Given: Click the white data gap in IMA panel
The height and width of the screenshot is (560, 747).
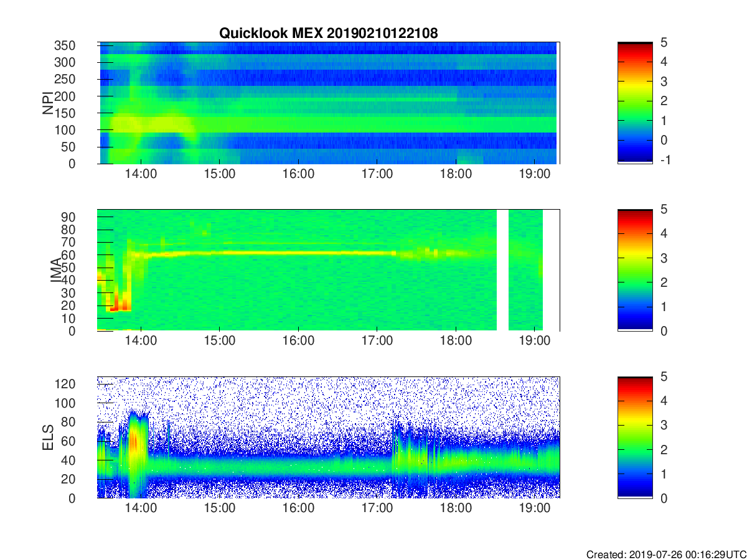Looking at the screenshot, I should 502,270.
